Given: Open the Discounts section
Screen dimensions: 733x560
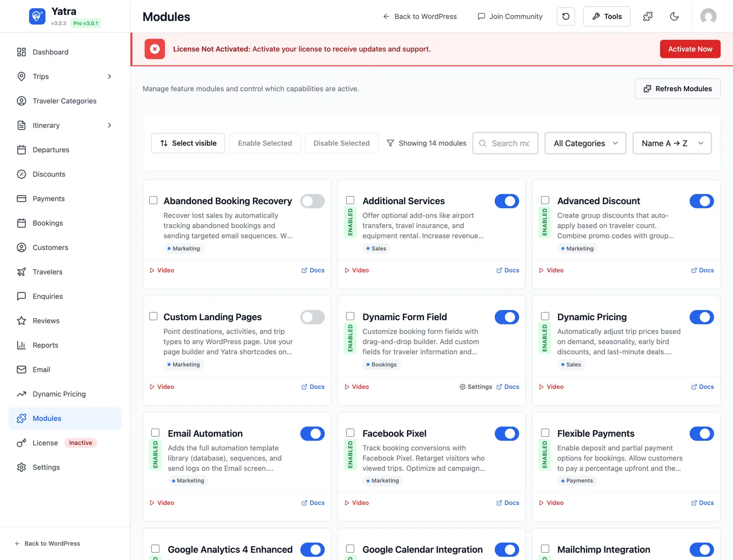Looking at the screenshot, I should (x=49, y=174).
